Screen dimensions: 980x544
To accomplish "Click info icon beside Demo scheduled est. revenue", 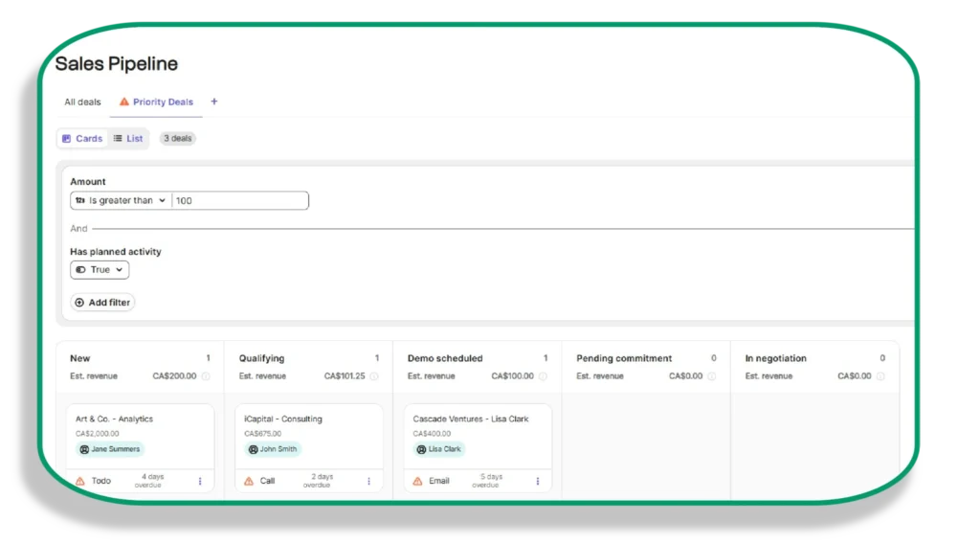I will tap(543, 376).
